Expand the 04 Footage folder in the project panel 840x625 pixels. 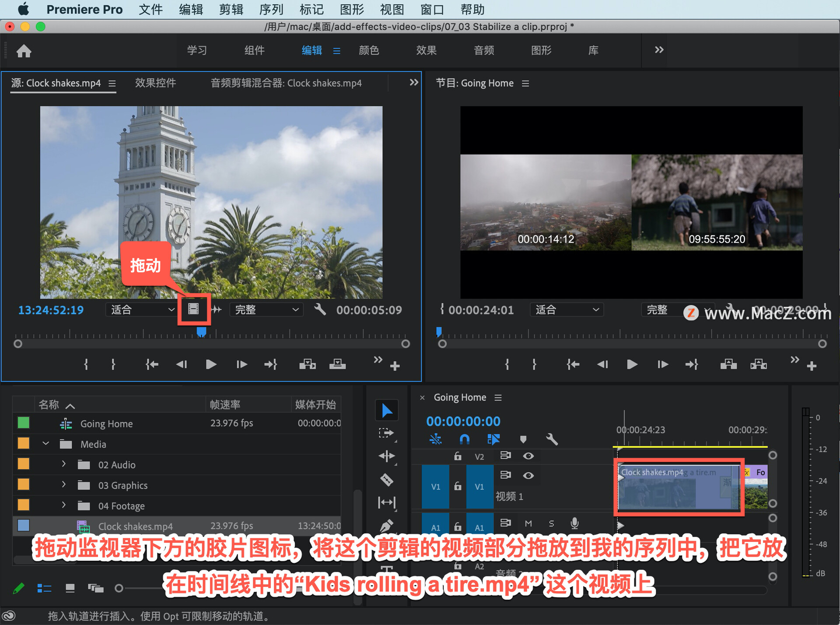[x=64, y=506]
